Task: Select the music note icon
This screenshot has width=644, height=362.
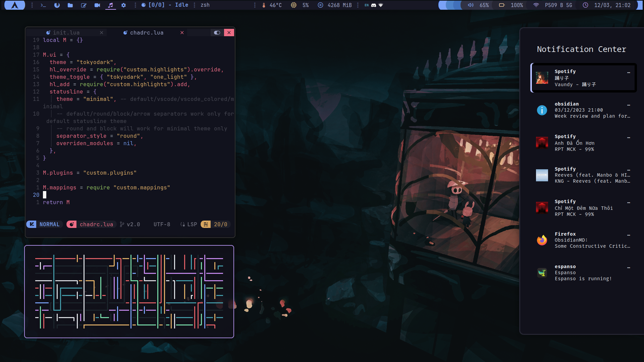Action: point(110,5)
